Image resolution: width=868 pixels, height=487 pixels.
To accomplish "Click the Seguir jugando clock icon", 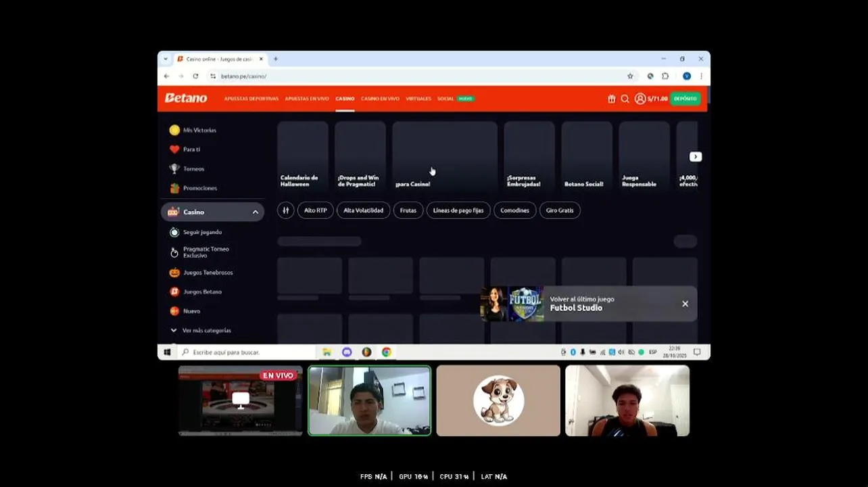I will tap(174, 232).
